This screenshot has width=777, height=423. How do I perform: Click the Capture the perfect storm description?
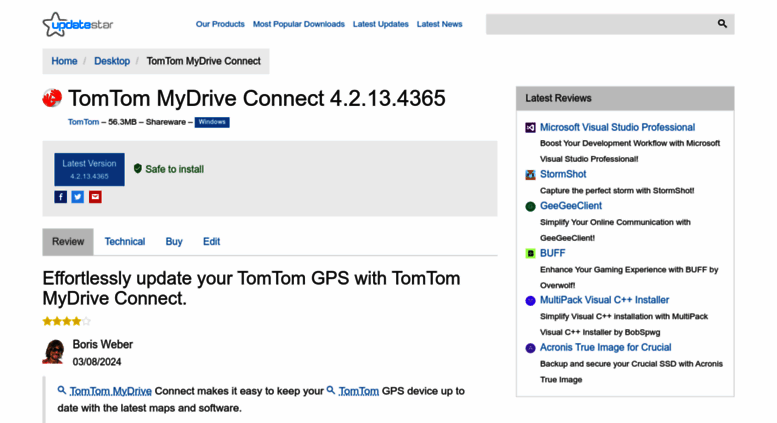pyautogui.click(x=617, y=191)
